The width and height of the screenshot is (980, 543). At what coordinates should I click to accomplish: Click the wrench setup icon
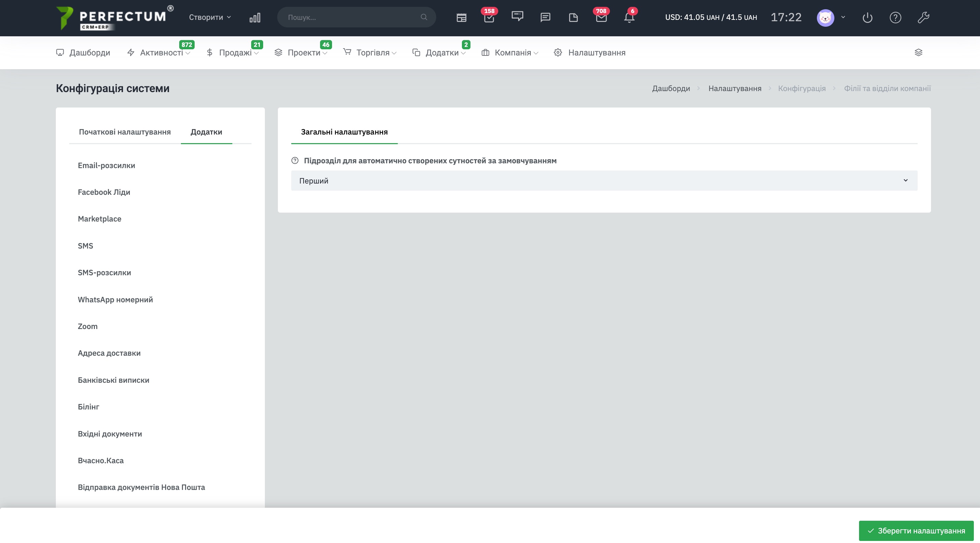923,17
